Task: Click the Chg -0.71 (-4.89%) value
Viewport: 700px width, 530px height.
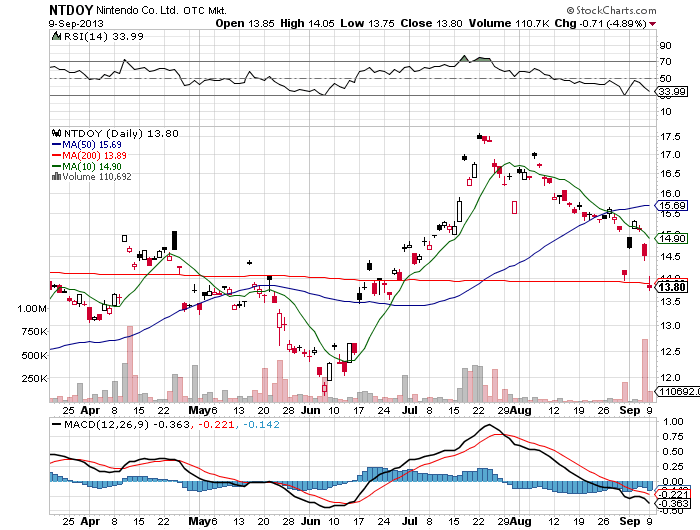Action: pos(600,23)
